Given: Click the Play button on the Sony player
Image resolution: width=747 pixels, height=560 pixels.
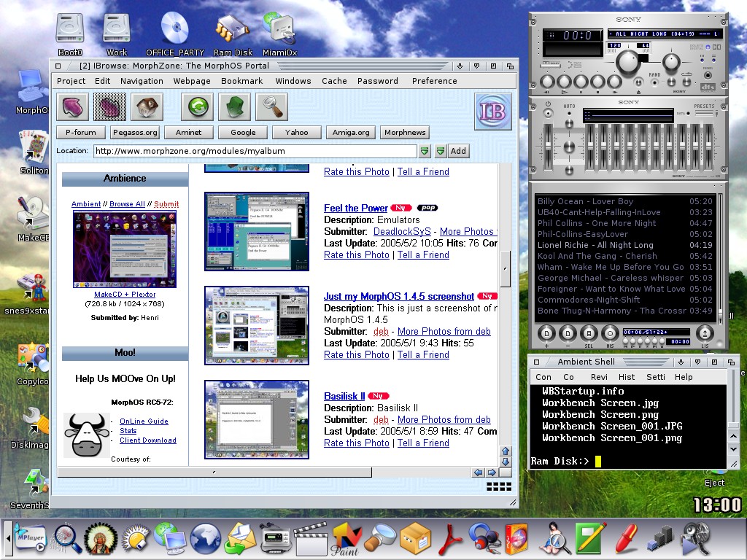Looking at the screenshot, I should click(x=564, y=82).
